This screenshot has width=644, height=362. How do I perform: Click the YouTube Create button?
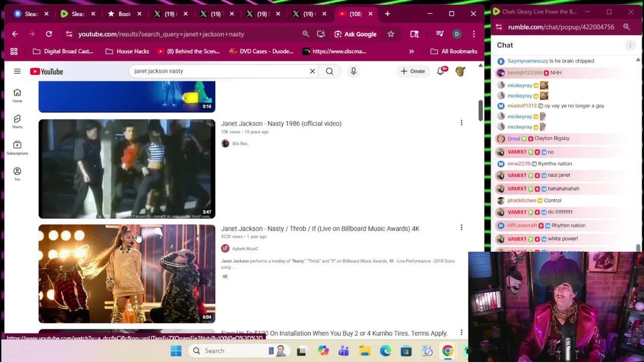[x=413, y=71]
